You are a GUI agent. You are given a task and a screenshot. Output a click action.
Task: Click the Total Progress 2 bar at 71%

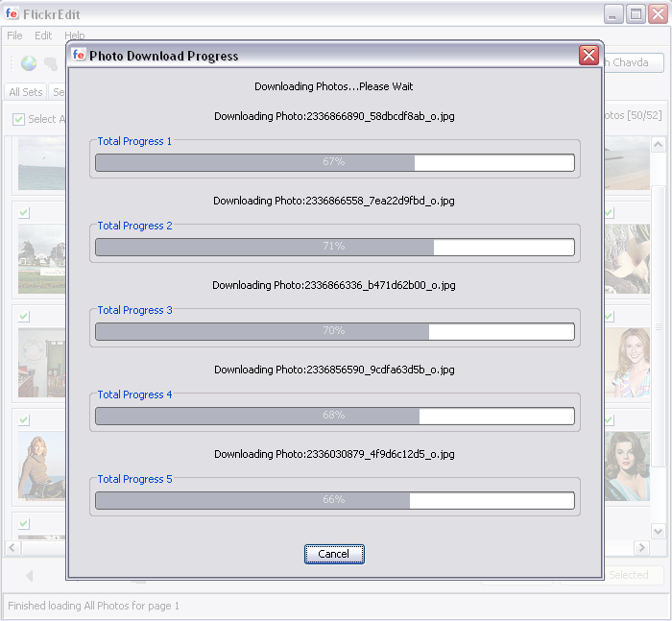[335, 247]
